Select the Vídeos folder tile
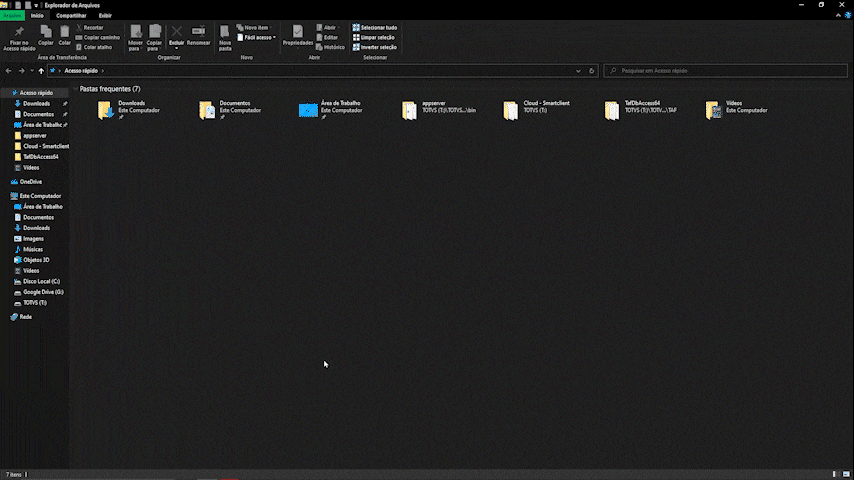This screenshot has width=854, height=480. click(x=737, y=109)
